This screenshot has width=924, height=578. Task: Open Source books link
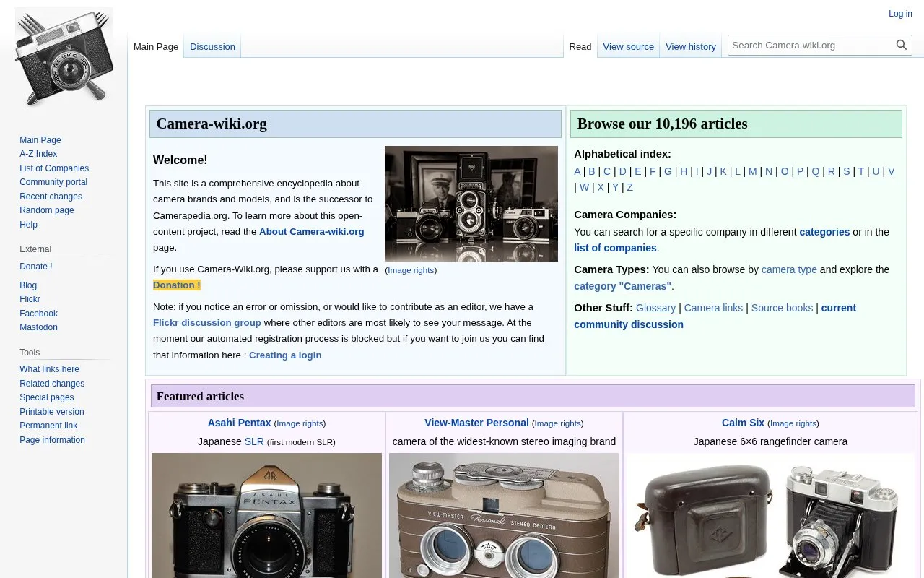click(x=782, y=308)
